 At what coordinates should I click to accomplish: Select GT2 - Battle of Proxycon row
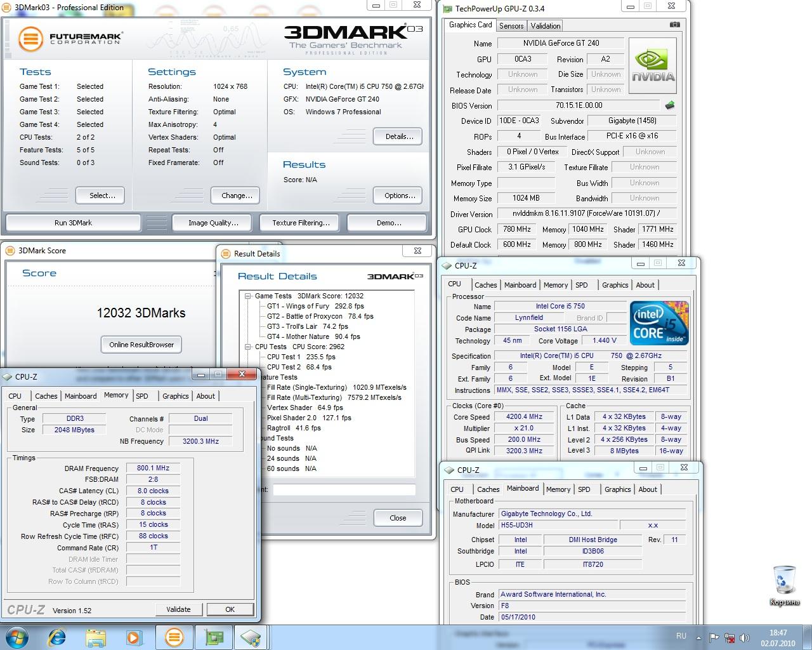pyautogui.click(x=320, y=316)
